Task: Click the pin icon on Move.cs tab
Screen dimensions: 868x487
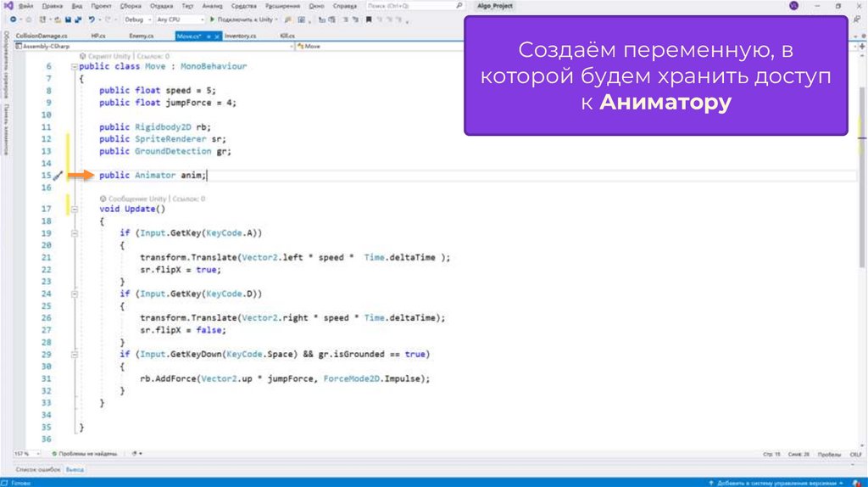Action: pyautogui.click(x=209, y=36)
